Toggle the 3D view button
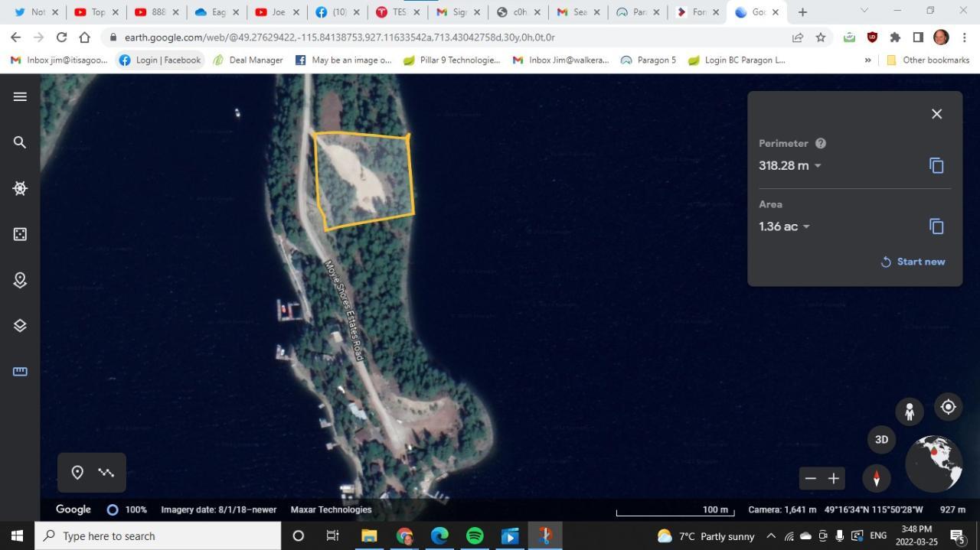 881,440
